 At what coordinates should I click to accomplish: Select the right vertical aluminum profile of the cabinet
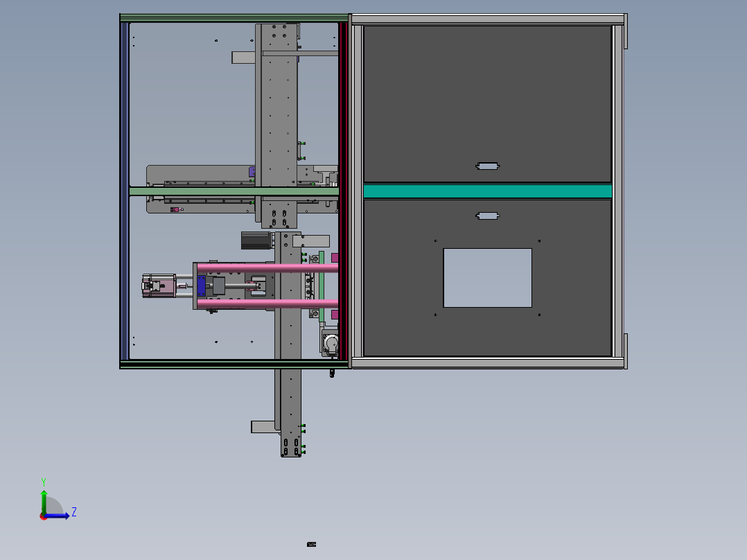618,191
